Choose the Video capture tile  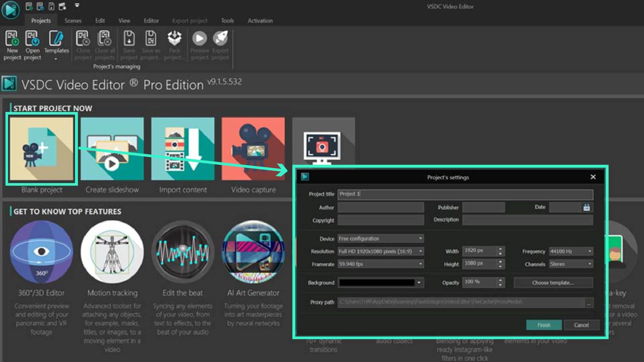coord(253,149)
